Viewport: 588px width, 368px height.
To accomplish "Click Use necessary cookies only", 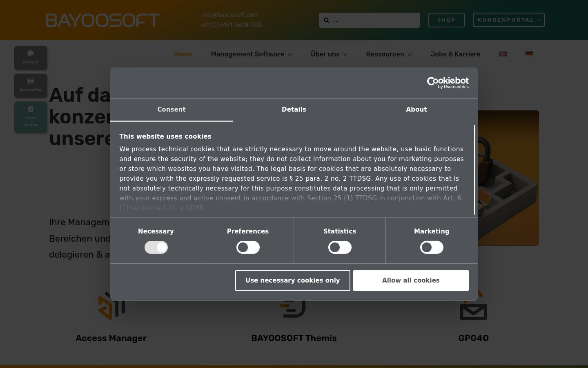I will [x=293, y=280].
